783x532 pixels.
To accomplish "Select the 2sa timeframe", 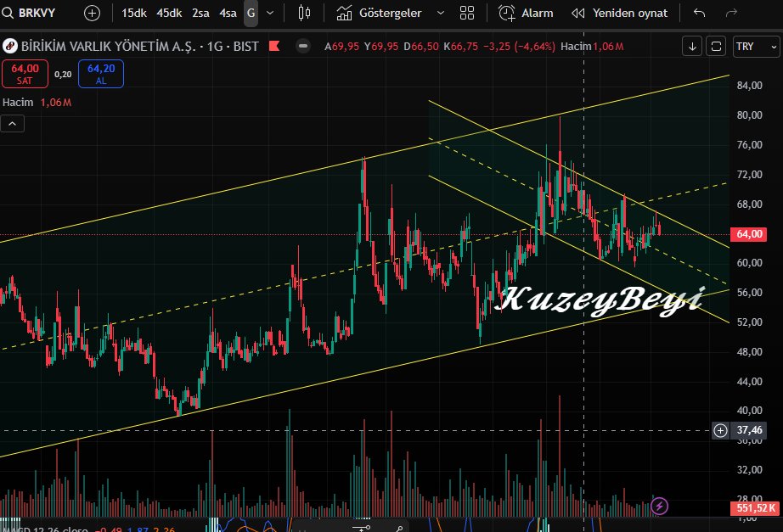I will [200, 13].
